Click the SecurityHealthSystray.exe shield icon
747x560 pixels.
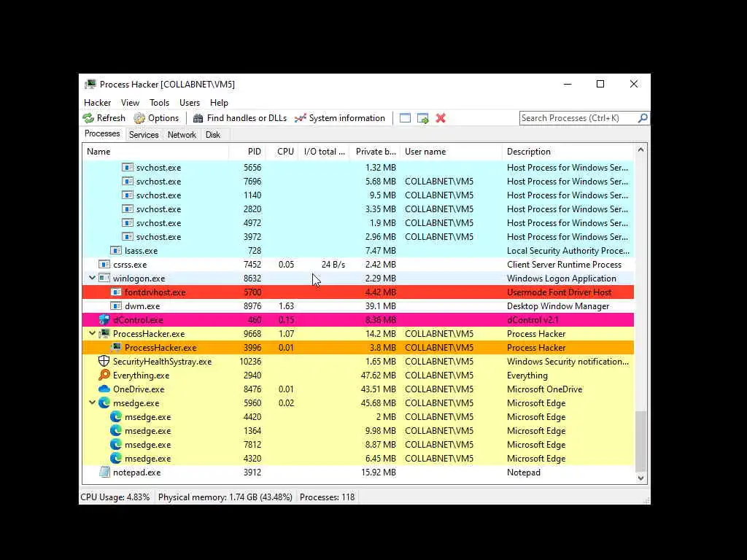(x=104, y=362)
